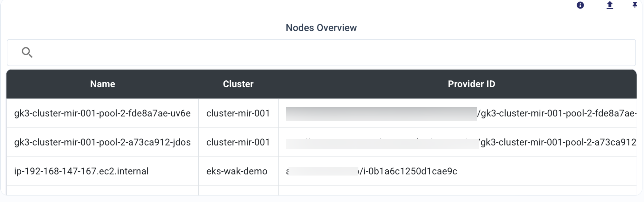The height and width of the screenshot is (202, 644).
Task: Click the provider ID ending in pool-2-a73ca912
Action: coord(557,142)
